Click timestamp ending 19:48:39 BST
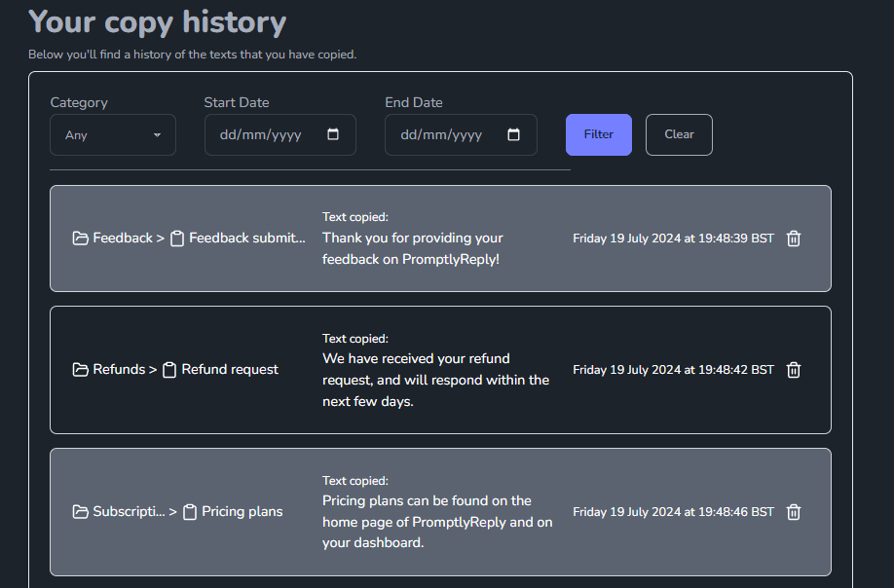 [x=673, y=239]
